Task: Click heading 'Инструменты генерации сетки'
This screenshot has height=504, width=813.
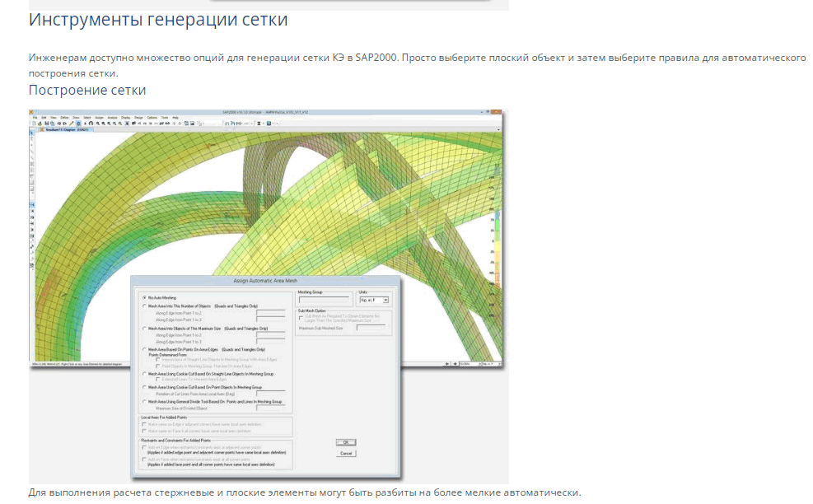Action: pyautogui.click(x=158, y=19)
